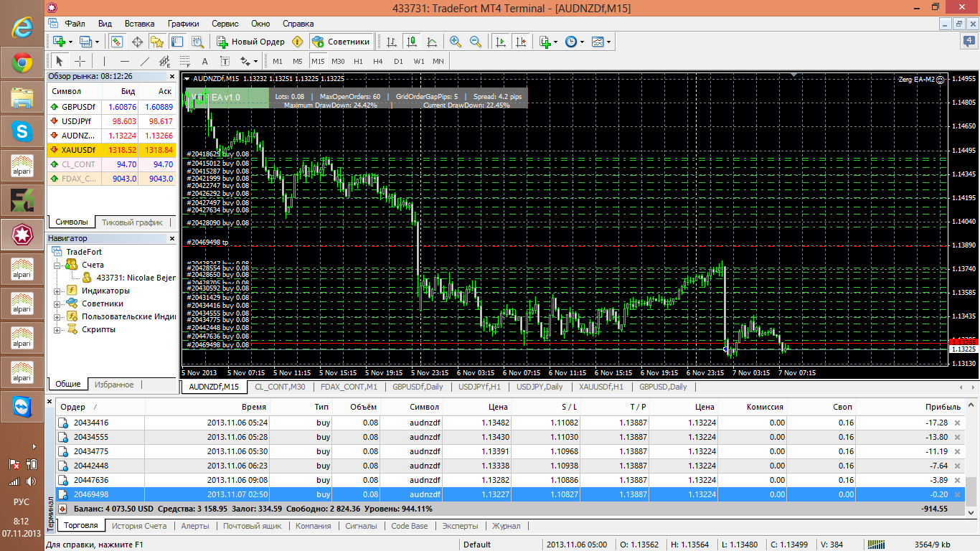Image resolution: width=980 pixels, height=551 pixels.
Task: Select XAUUSDf in Market Watch
Action: [x=111, y=150]
